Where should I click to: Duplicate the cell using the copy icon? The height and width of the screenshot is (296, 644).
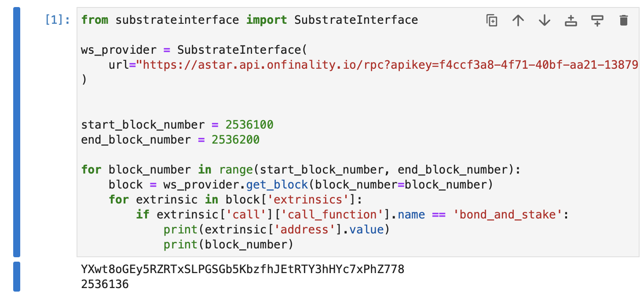(491, 20)
